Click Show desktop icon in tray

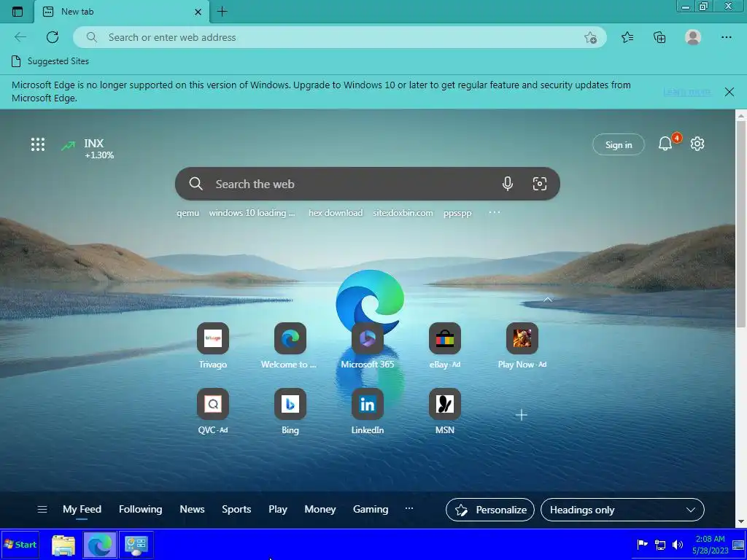point(738,544)
